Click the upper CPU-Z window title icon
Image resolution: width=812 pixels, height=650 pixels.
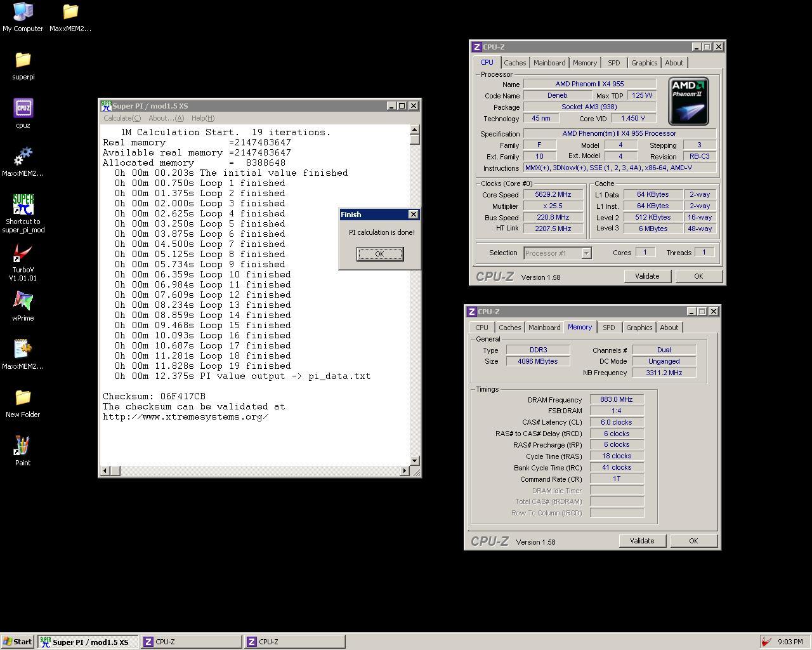click(x=476, y=47)
